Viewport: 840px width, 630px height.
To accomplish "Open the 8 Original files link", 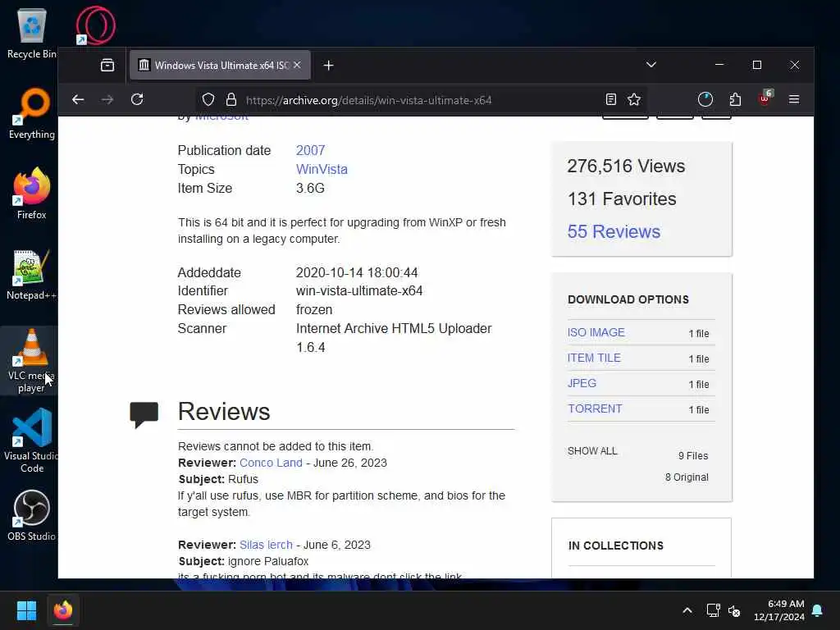I will pos(687,477).
